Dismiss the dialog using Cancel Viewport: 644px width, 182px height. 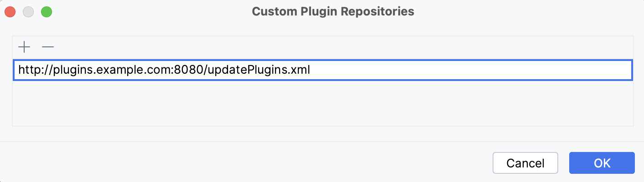[525, 163]
